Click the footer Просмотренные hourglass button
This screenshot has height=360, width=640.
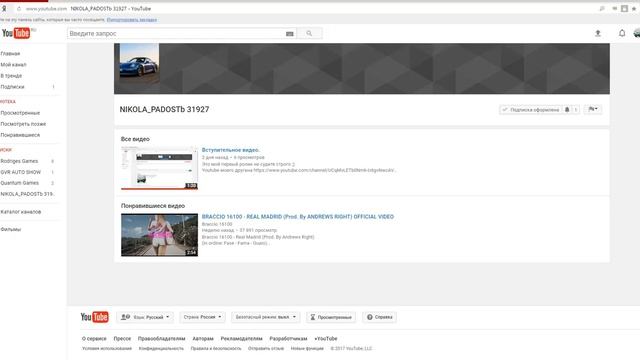tap(331, 317)
